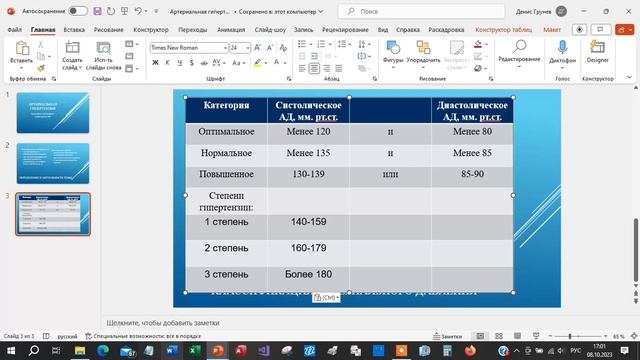Click the Format Painter brush icon
This screenshot has width=640, height=360.
40,68
